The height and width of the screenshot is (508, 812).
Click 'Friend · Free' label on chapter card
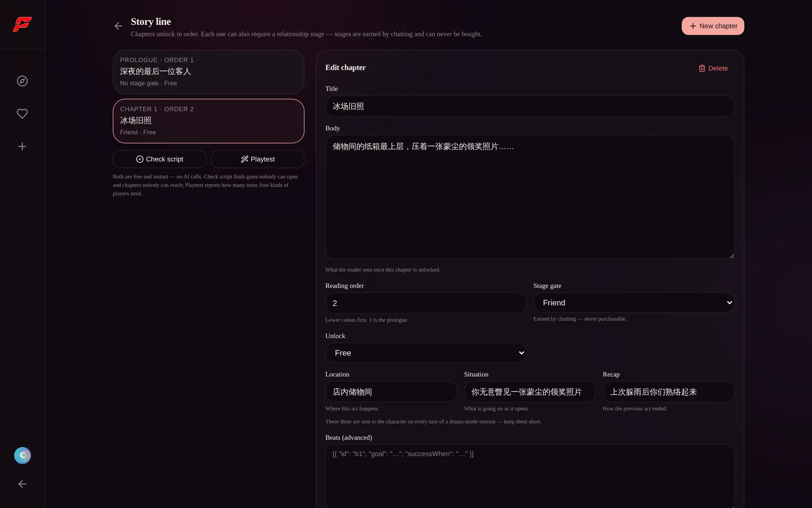point(138,133)
